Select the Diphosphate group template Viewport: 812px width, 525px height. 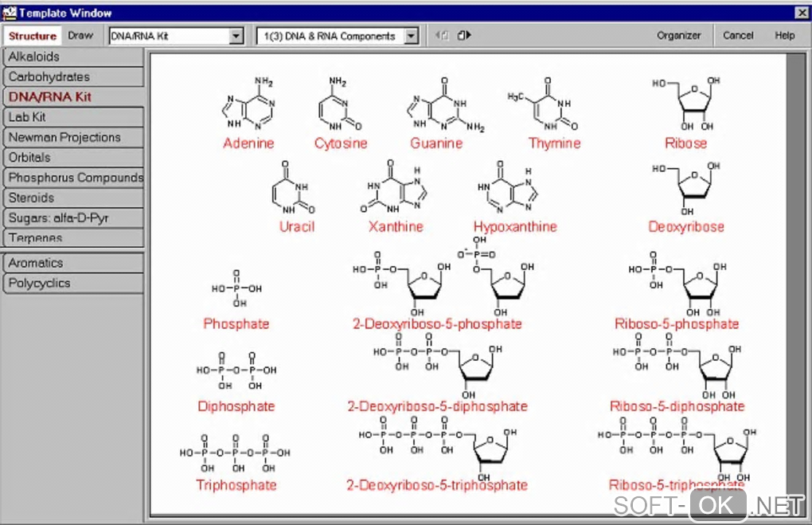[236, 382]
